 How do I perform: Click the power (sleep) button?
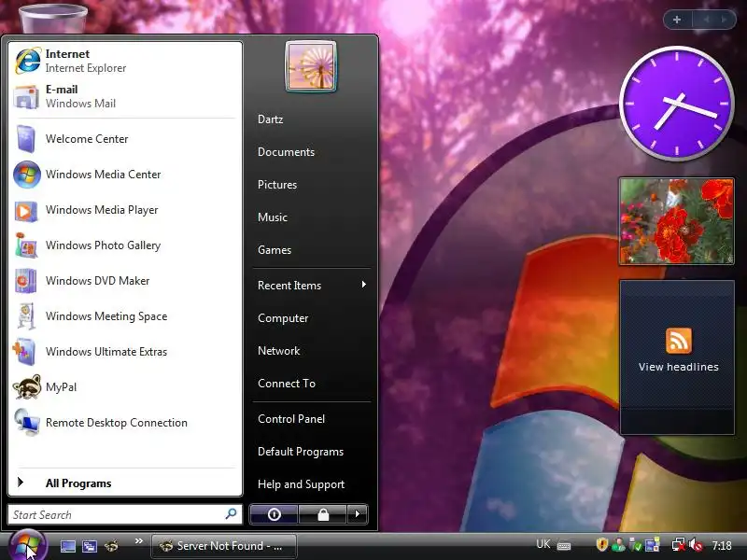274,514
